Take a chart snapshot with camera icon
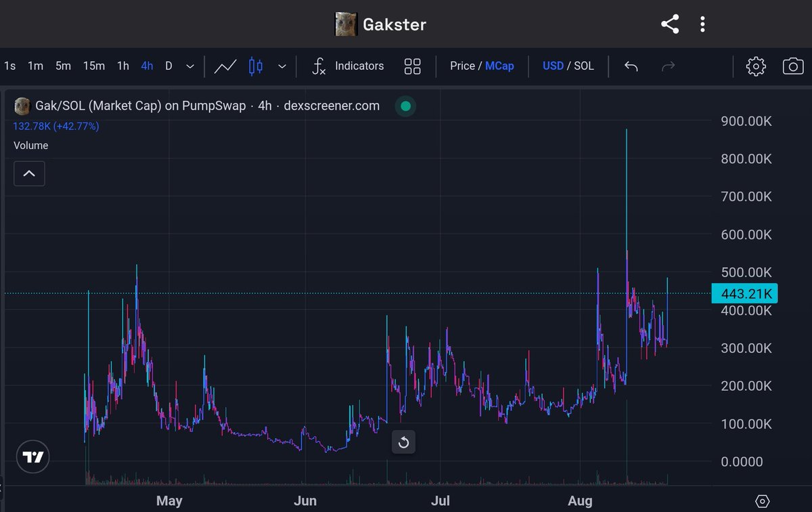This screenshot has width=812, height=512. coord(793,66)
